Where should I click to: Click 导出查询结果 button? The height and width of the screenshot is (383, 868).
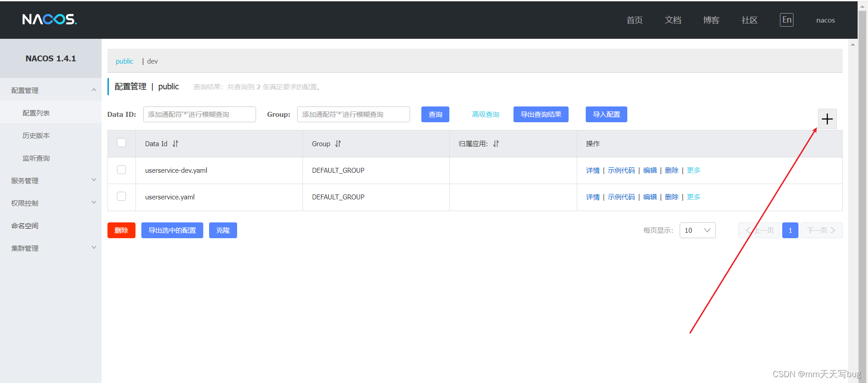(541, 114)
